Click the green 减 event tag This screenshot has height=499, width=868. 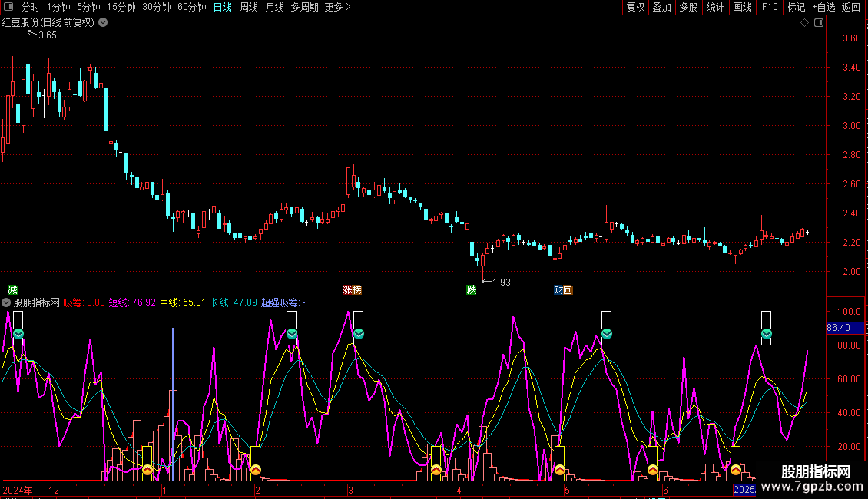[x=12, y=290]
